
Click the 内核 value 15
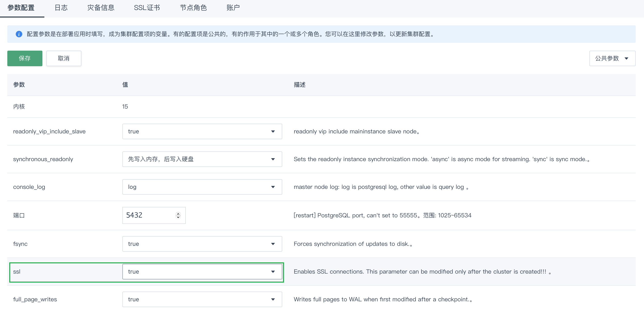[x=125, y=107]
